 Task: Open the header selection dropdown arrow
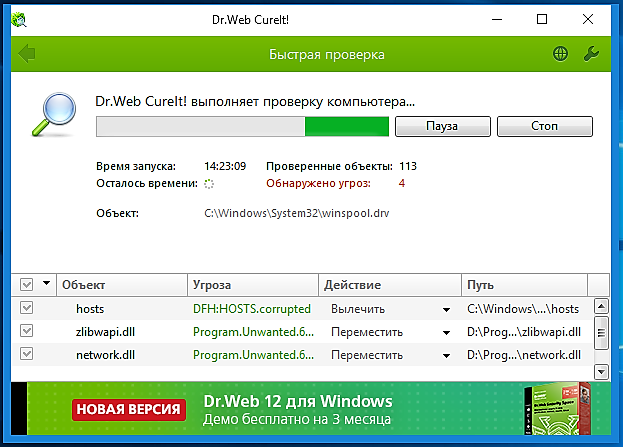coord(46,283)
